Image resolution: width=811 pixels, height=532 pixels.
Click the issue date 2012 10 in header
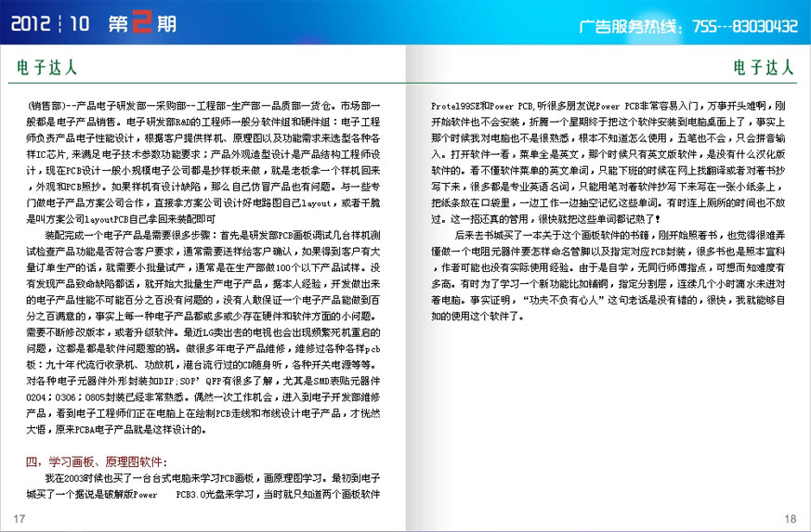(x=49, y=24)
